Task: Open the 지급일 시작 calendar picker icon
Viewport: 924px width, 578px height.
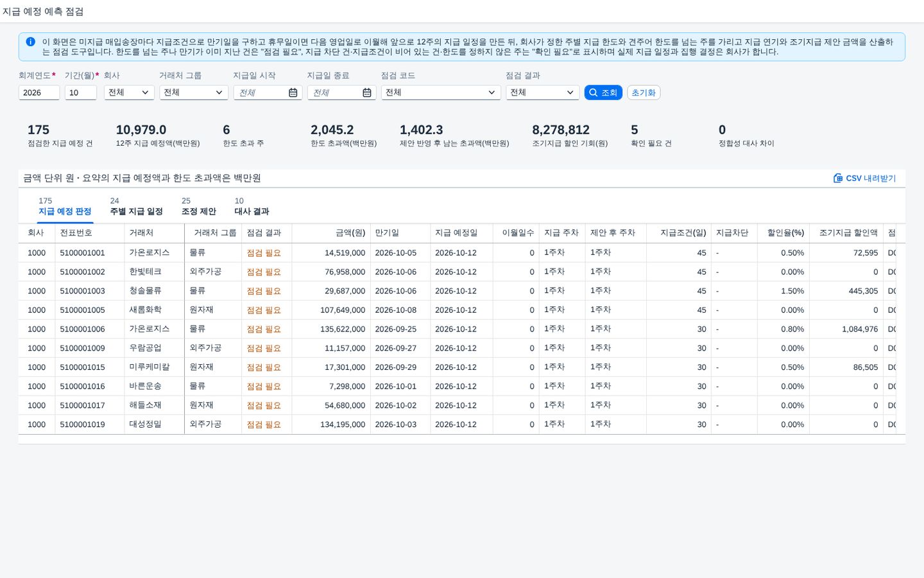Action: tap(293, 92)
